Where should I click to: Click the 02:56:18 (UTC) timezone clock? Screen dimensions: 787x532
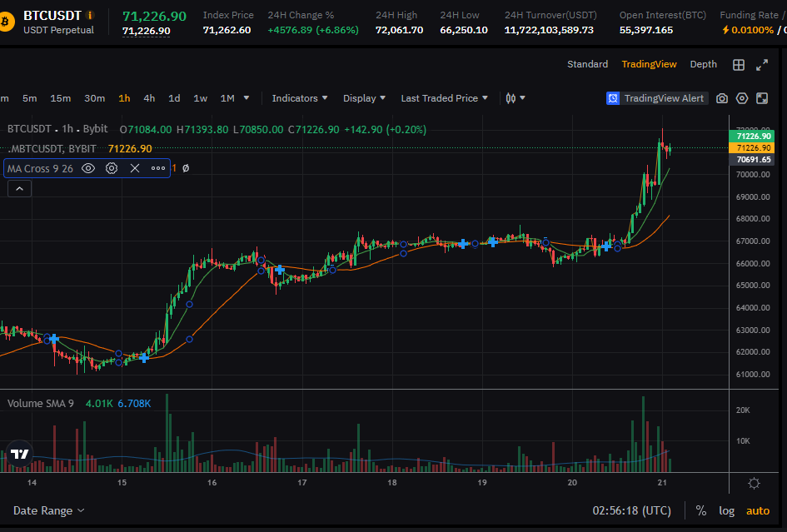pyautogui.click(x=631, y=511)
